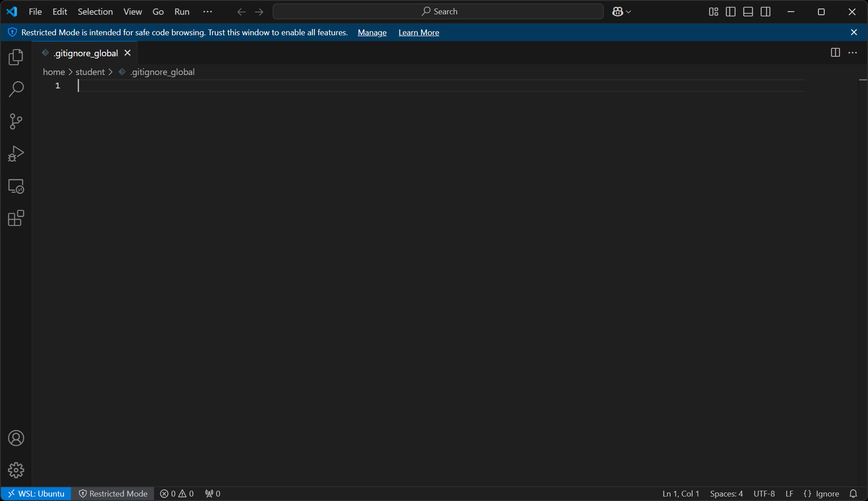The width and height of the screenshot is (868, 501).
Task: Open the Explorer sidebar icon
Action: (x=16, y=57)
